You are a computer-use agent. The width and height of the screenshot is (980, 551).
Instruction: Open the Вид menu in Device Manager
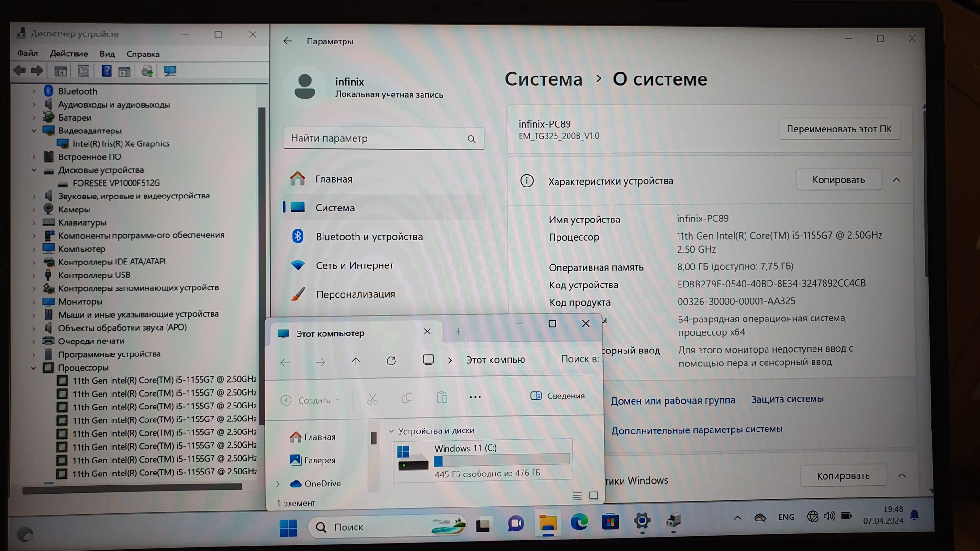pyautogui.click(x=107, y=54)
